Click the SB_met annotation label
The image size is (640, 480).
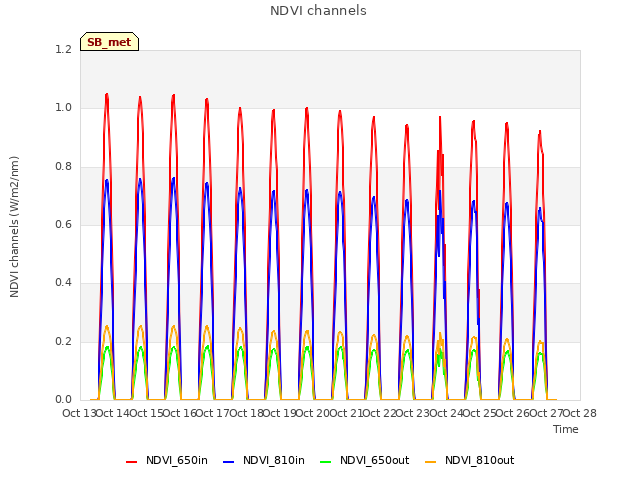pyautogui.click(x=109, y=42)
